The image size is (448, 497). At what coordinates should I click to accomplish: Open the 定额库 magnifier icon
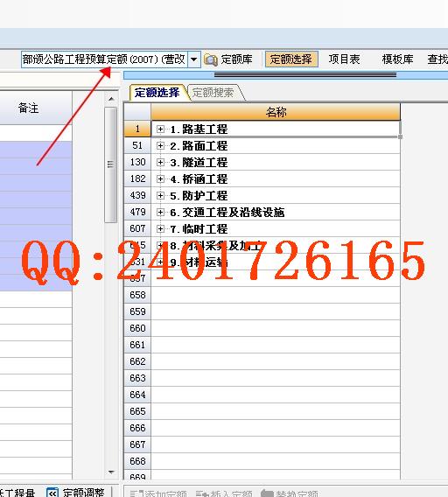[x=211, y=59]
